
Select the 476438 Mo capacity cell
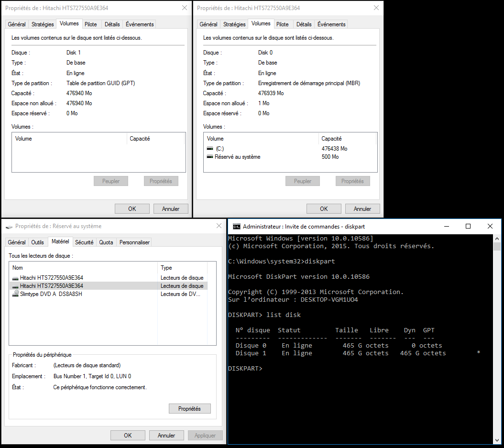pos(334,149)
